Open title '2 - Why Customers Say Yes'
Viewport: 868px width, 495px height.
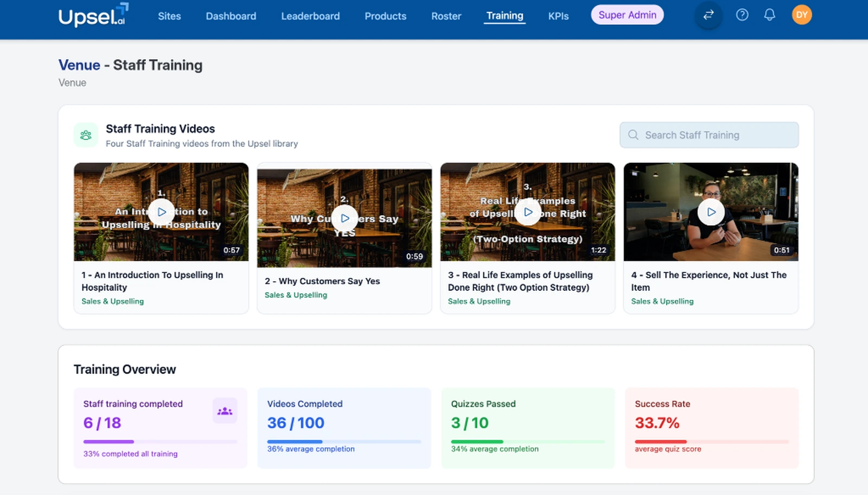[322, 281]
